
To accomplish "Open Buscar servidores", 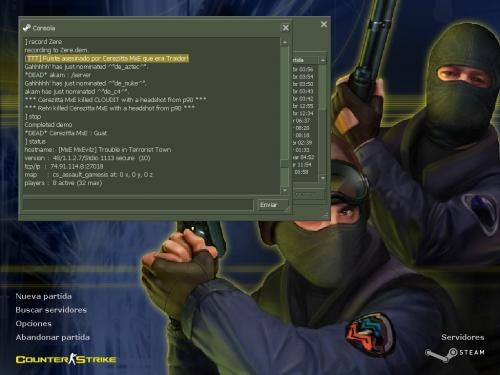I will (51, 310).
